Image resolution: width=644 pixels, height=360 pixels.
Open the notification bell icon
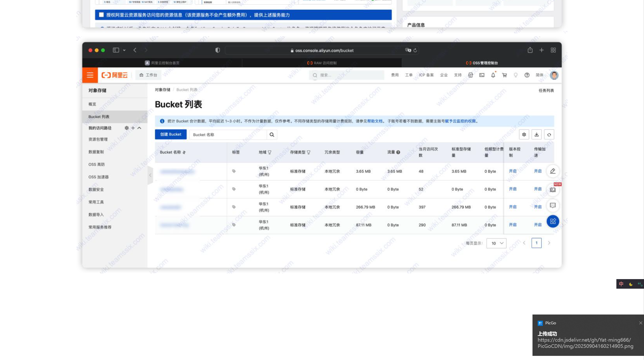pos(493,75)
